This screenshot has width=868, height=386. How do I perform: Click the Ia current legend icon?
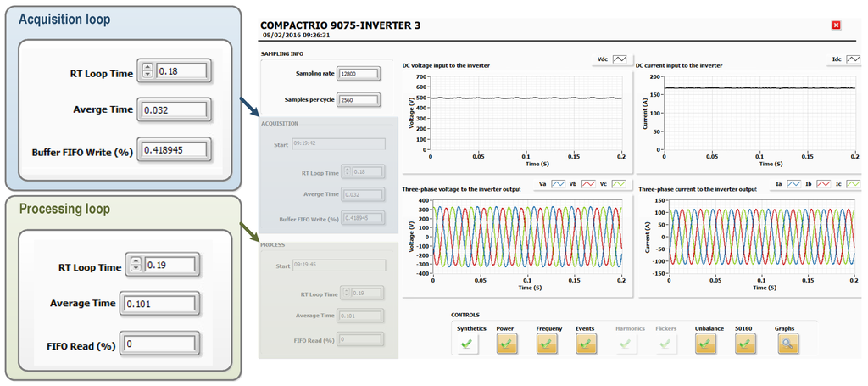(793, 183)
